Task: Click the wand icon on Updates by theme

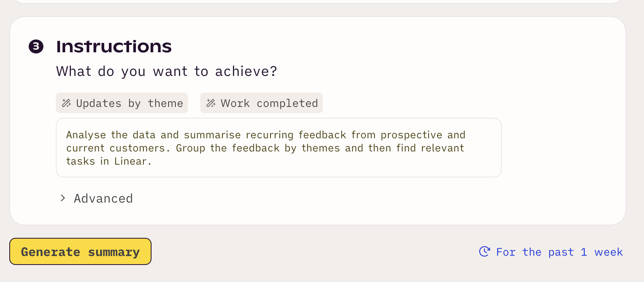Action: [x=66, y=103]
